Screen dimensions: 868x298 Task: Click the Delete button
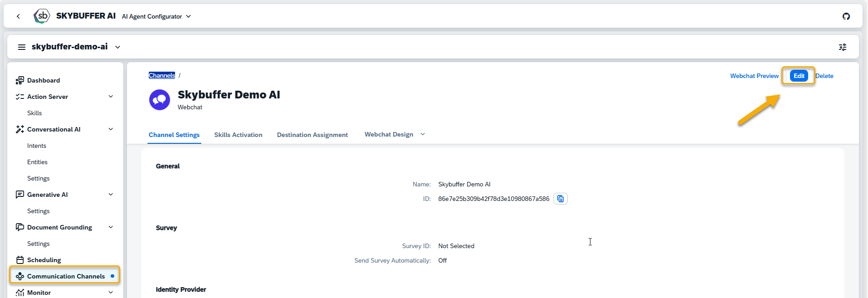(824, 76)
